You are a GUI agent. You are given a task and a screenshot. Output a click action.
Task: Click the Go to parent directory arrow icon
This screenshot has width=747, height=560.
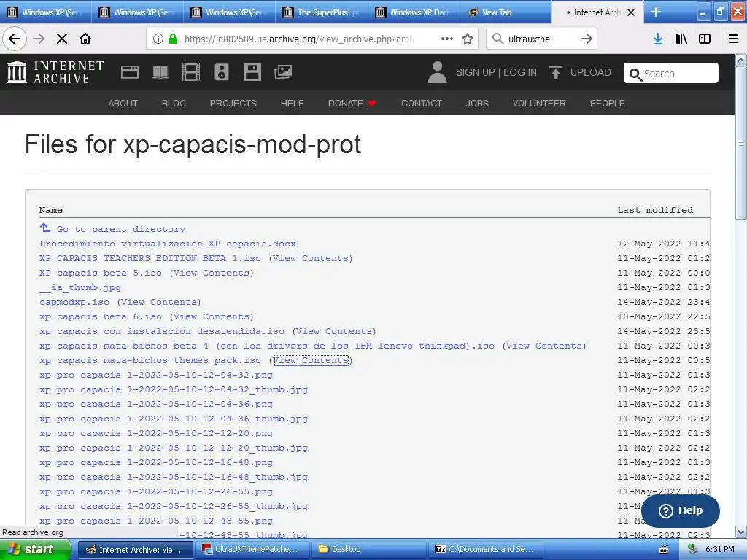point(44,228)
